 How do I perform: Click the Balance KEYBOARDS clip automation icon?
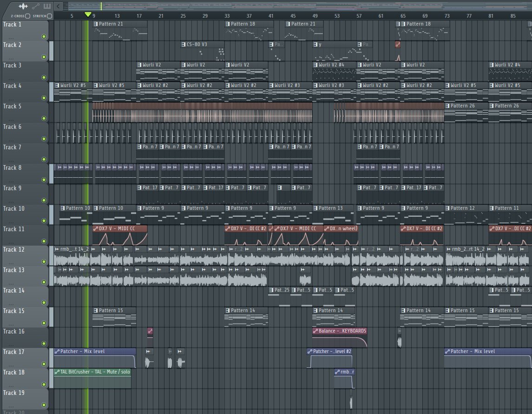click(315, 331)
